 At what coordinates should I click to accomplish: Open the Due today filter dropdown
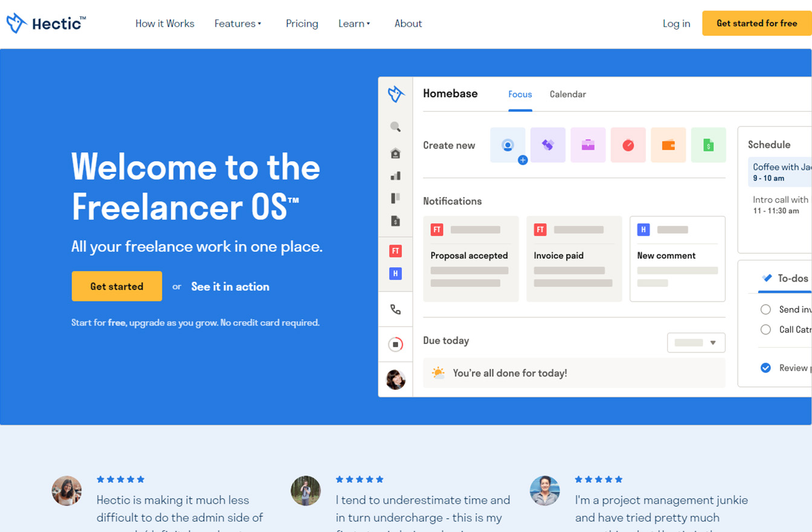pos(696,343)
